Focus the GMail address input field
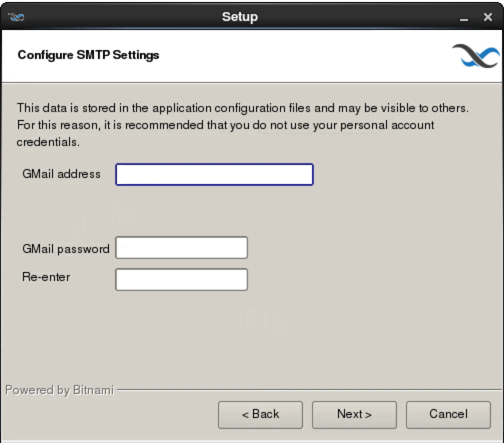This screenshot has width=504, height=443. 214,174
